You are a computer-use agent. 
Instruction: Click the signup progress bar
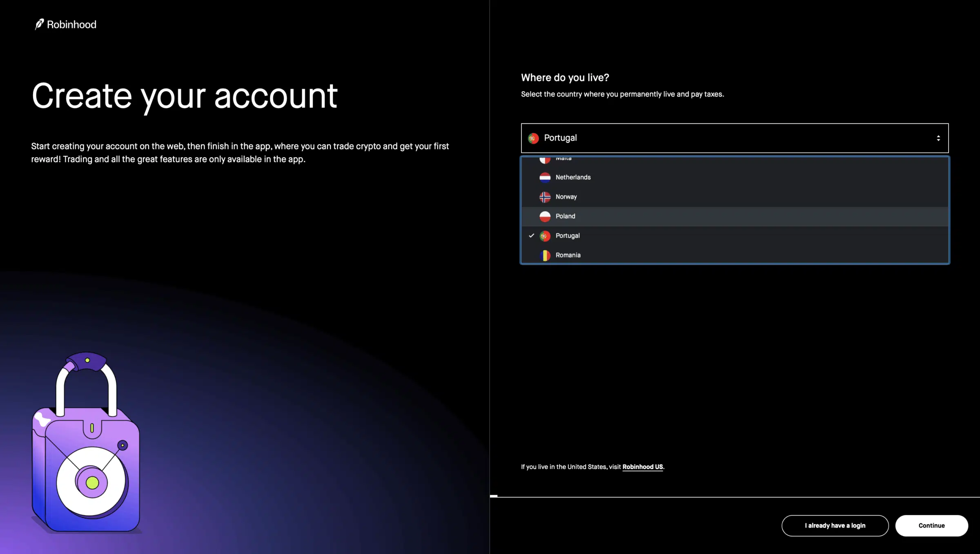point(735,496)
